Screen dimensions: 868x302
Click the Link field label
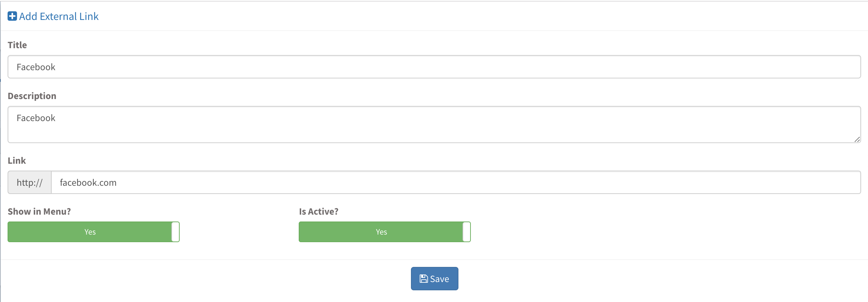click(x=17, y=161)
